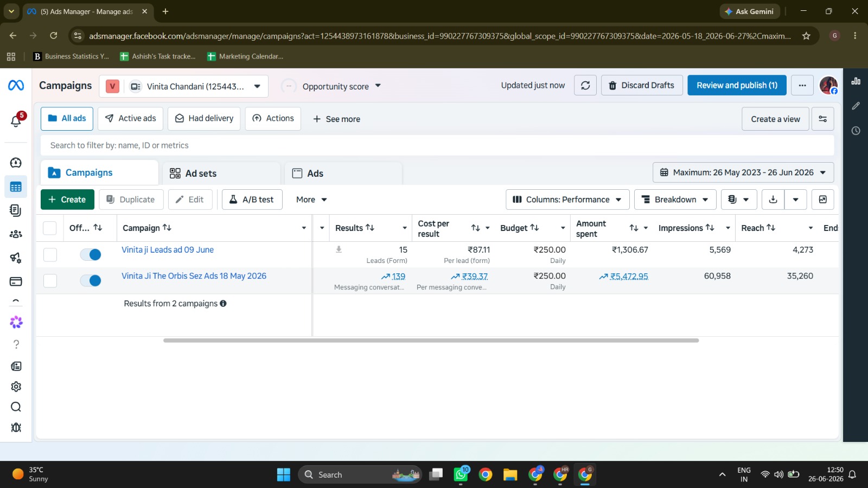
Task: Click Create a view
Action: [x=775, y=119]
